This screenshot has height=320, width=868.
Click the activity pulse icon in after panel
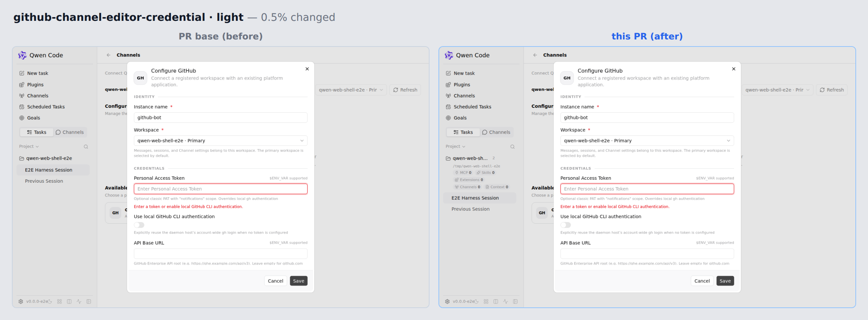click(x=505, y=301)
